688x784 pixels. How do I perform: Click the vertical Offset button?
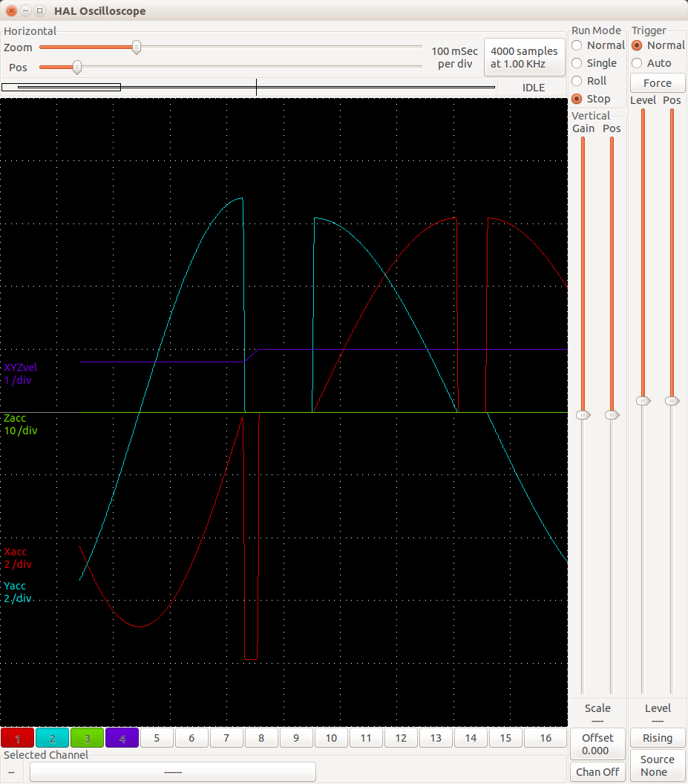tap(597, 744)
